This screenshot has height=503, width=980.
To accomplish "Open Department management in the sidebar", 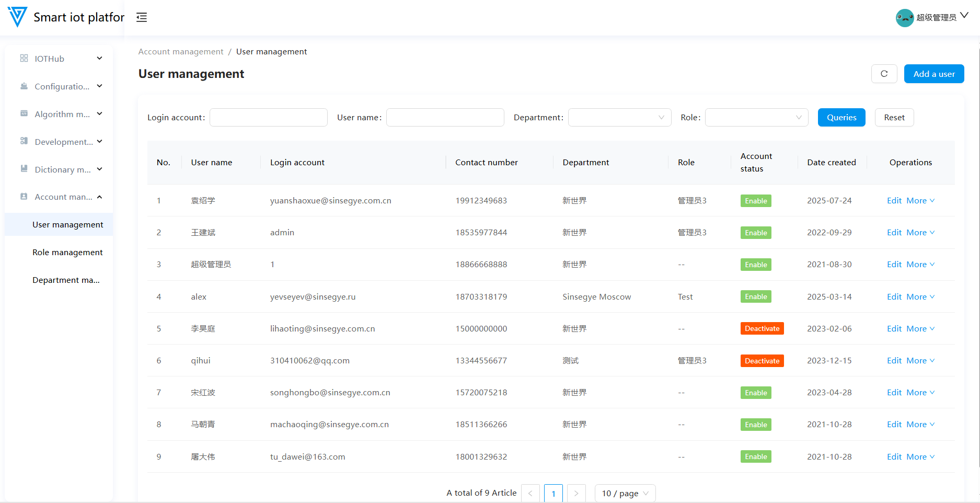I will [66, 280].
